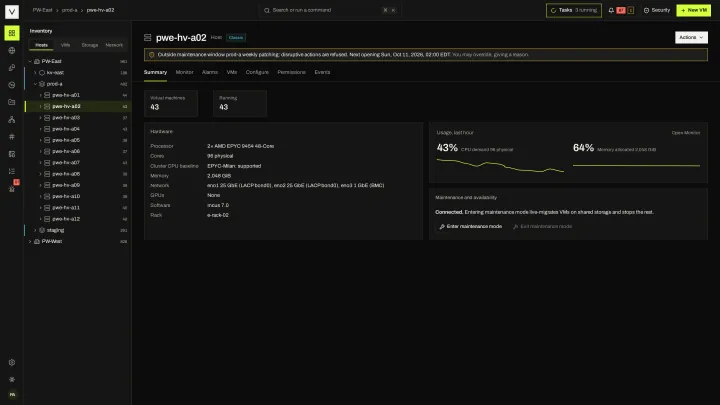Click Exit maintenance mode
720x405 pixels.
pyautogui.click(x=542, y=226)
